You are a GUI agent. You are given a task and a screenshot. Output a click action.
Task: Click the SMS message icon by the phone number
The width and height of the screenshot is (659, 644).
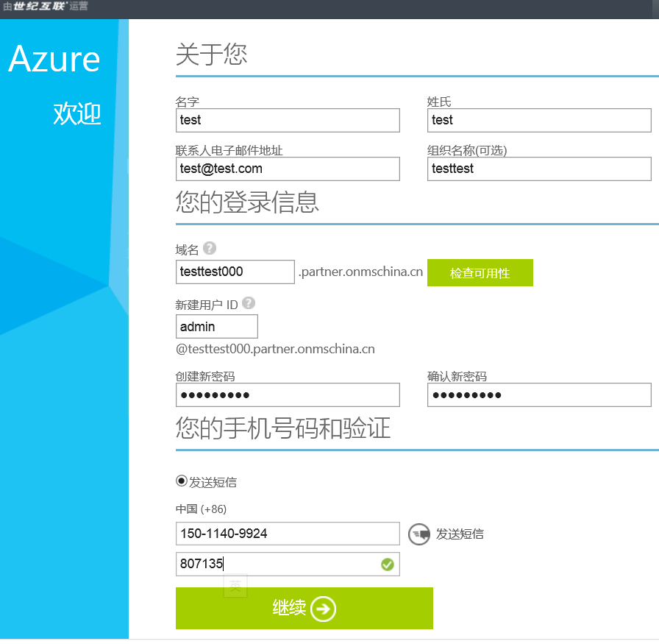418,534
